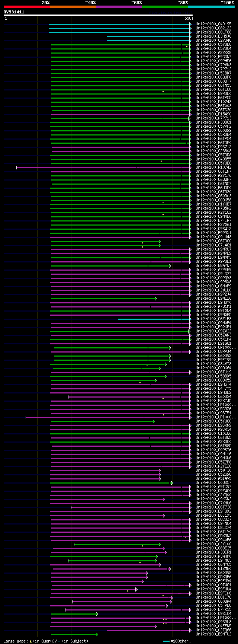Click the UniRef100_B8AYW7 label
The height and width of the screenshot is (644, 238).
click(x=213, y=265)
